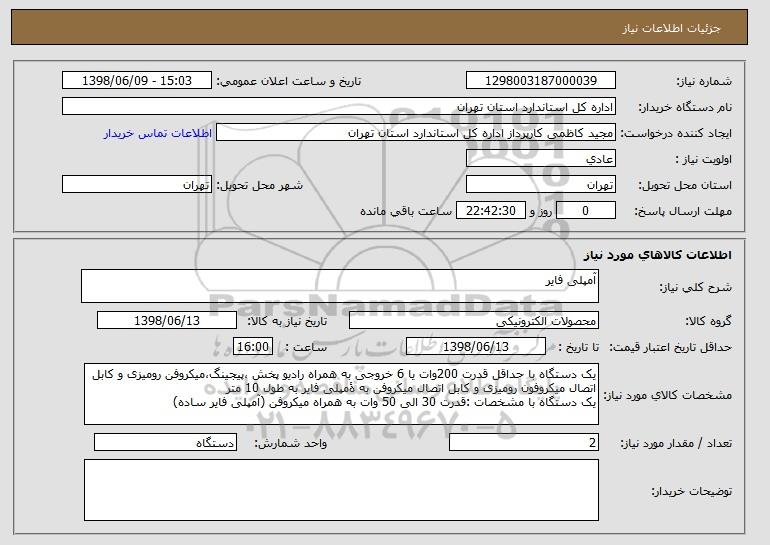Click the label تعداد / مقدار مورد نیاز:
Screen dimensions: 770x545
676,443
